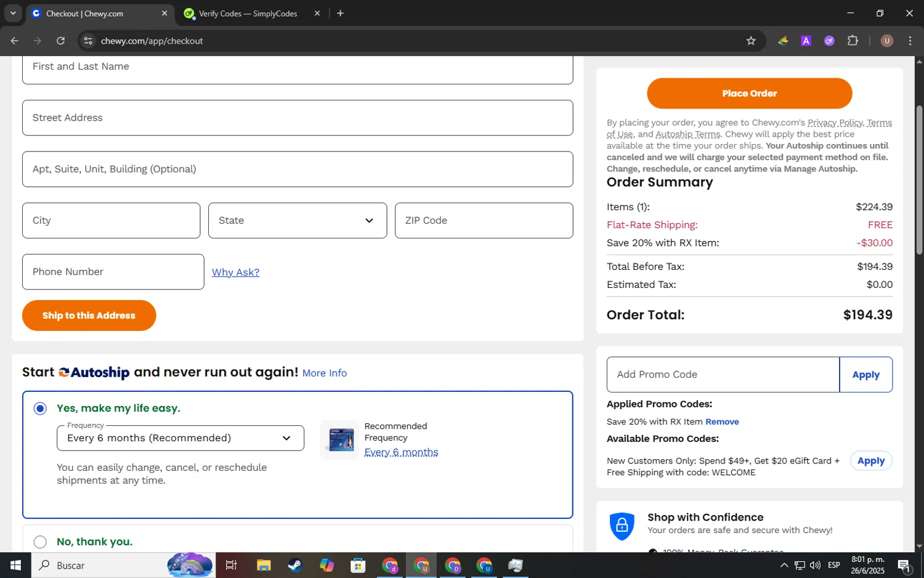Go back to previous page
Screen dimensions: 924x578
coord(15,41)
